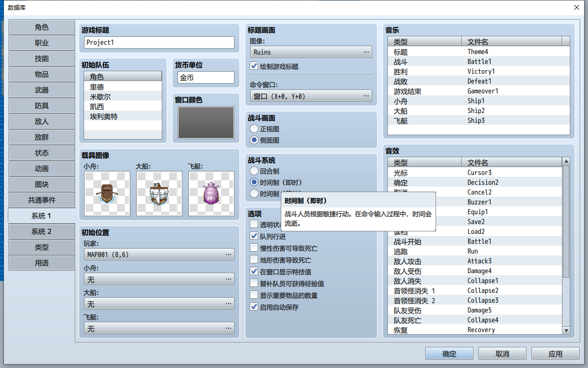Select the 小舟 vehicle image thumbnail
Image resolution: width=588 pixels, height=368 pixels.
coord(107,194)
